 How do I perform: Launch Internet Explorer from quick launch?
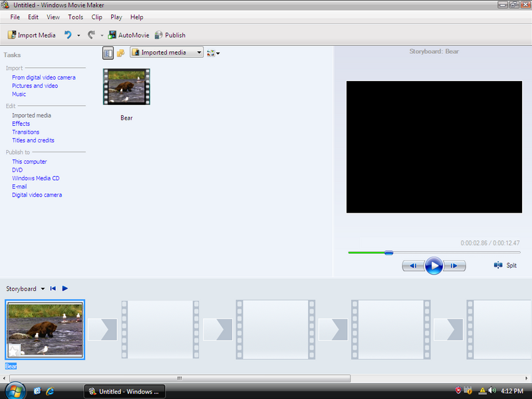(x=50, y=391)
